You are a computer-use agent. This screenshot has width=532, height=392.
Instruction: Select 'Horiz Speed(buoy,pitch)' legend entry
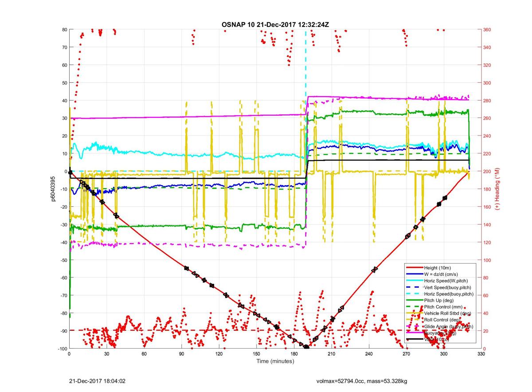(x=449, y=294)
